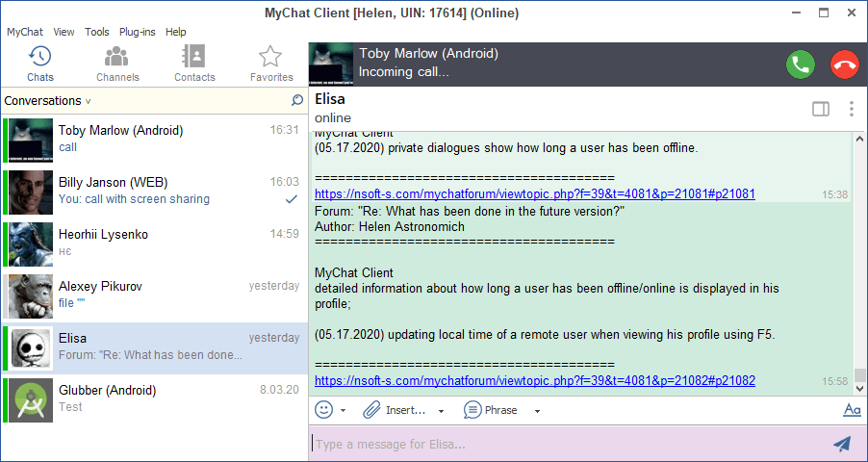Click the chat scrollbar up arrow

(x=859, y=139)
